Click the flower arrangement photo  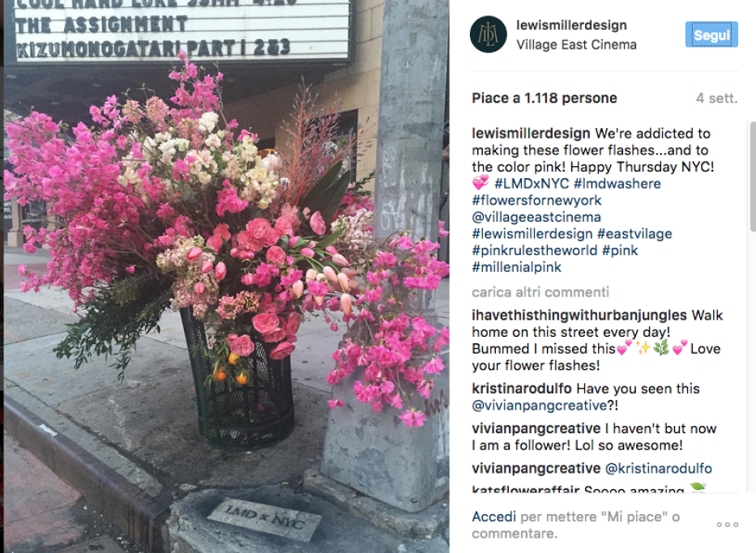(227, 277)
